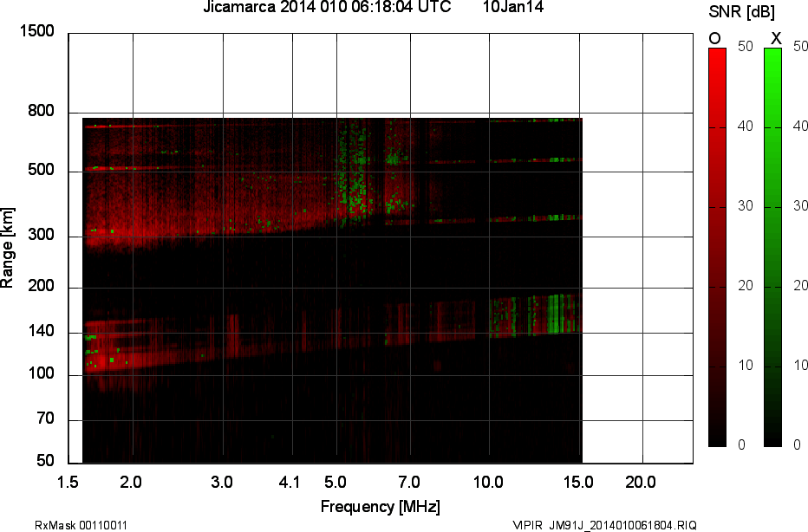Click the 800 km range tick label

pos(41,111)
